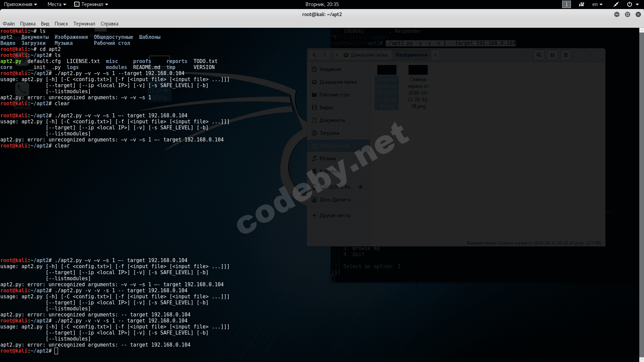
Task: Open the Файл menu
Action: pos(9,24)
